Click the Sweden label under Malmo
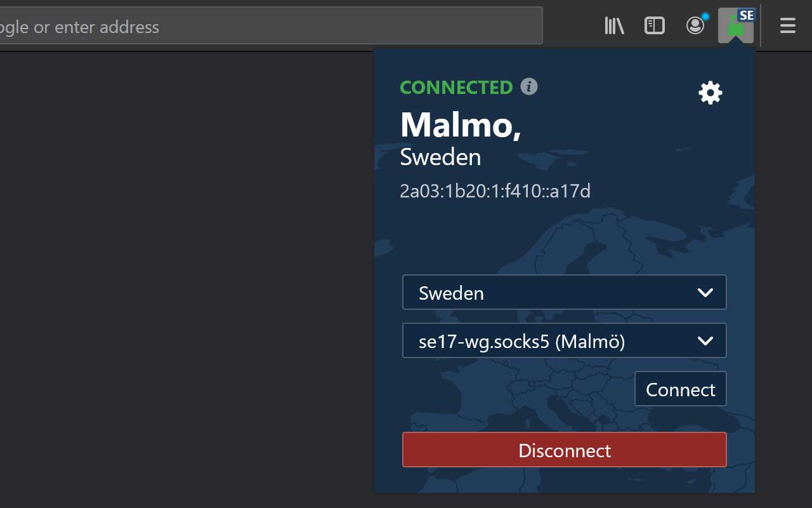This screenshot has width=812, height=508. pos(440,157)
